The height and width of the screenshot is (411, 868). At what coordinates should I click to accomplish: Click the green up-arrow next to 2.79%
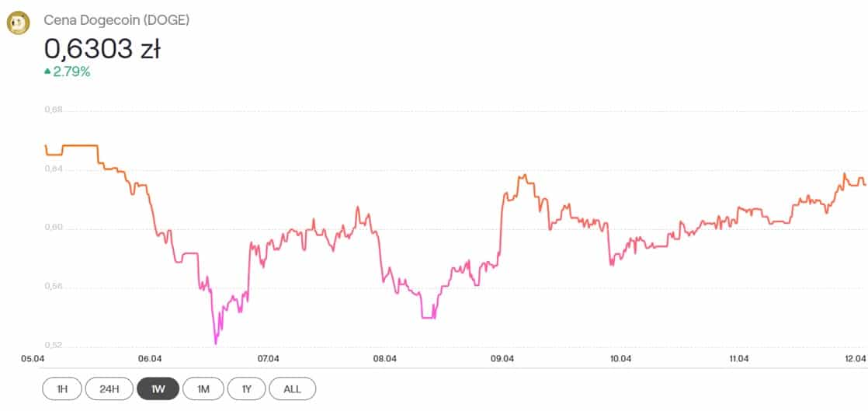coord(47,71)
